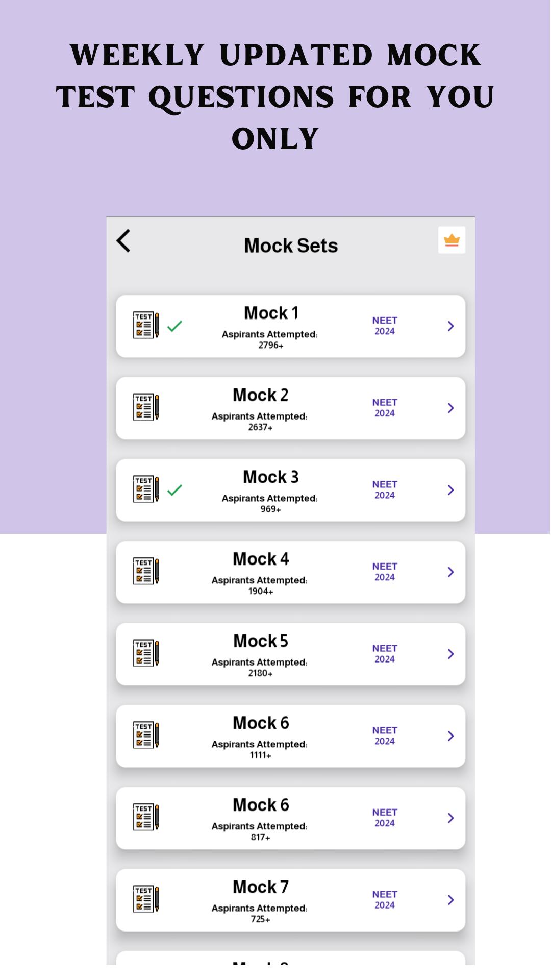Tap NEET 2024 label on Mock 6 with 1111+ attempts
The image size is (551, 980).
[x=385, y=736]
